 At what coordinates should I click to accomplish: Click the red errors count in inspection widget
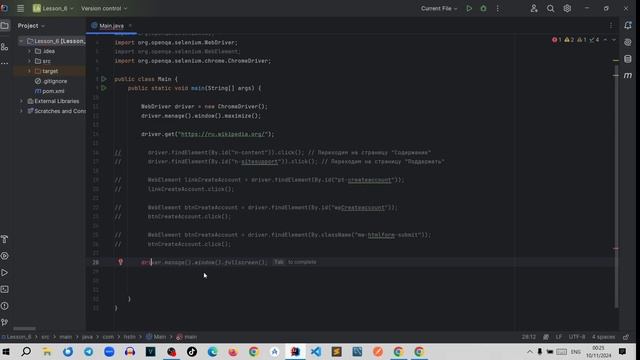click(x=557, y=40)
